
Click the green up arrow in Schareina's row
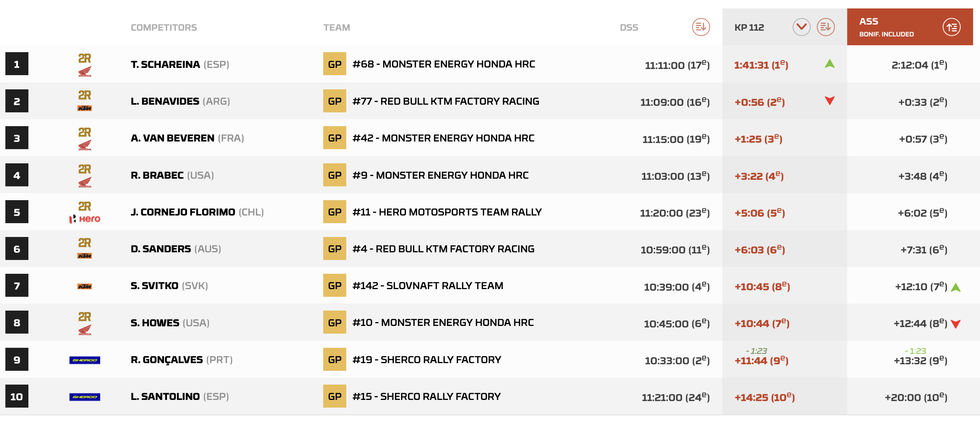coord(830,64)
